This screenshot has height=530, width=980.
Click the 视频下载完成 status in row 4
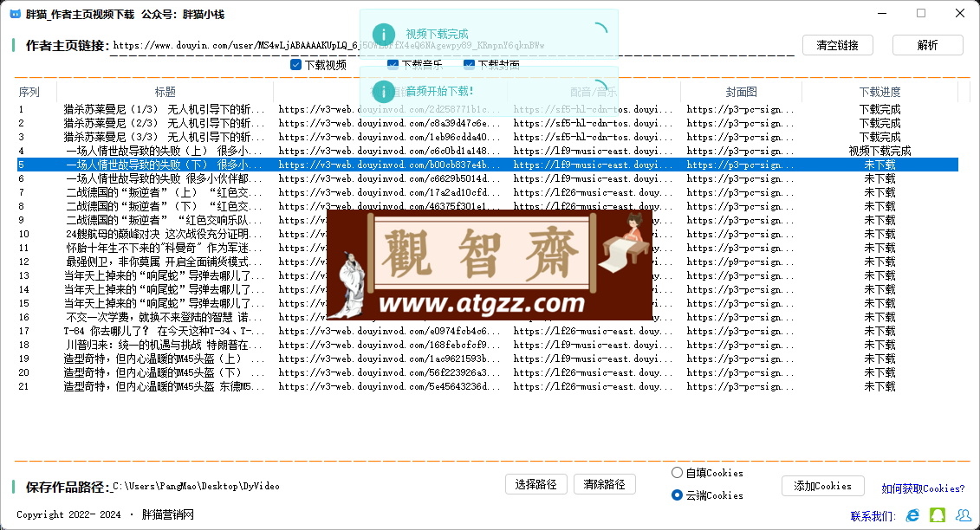coord(879,151)
